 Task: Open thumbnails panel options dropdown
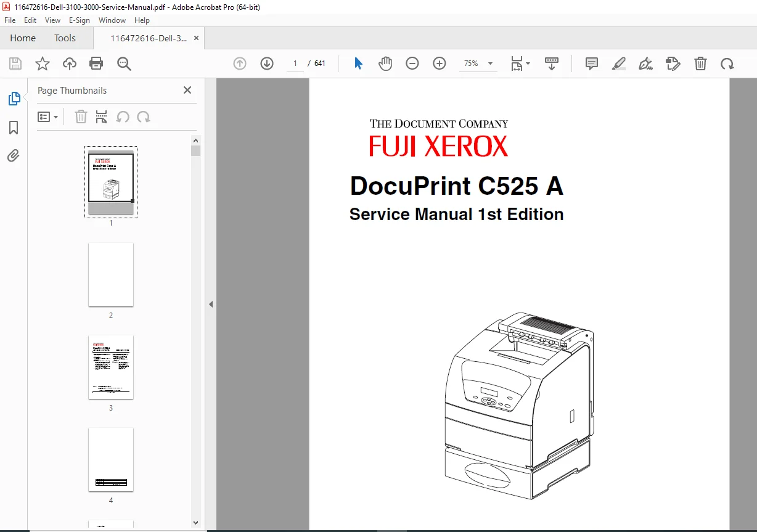click(x=48, y=117)
